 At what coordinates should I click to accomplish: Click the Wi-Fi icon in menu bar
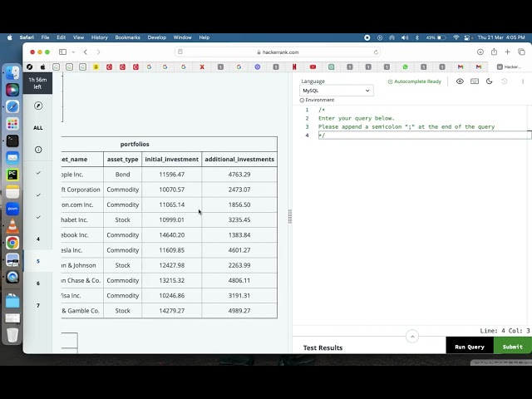click(x=456, y=37)
